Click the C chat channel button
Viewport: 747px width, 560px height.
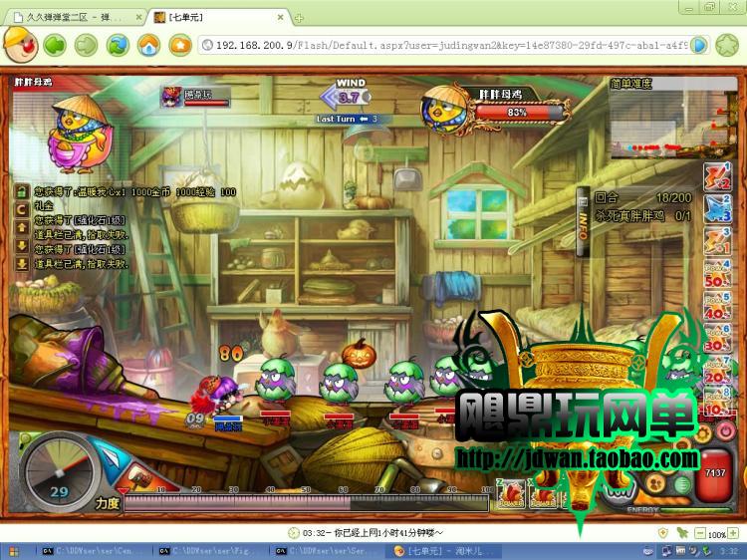[22, 209]
